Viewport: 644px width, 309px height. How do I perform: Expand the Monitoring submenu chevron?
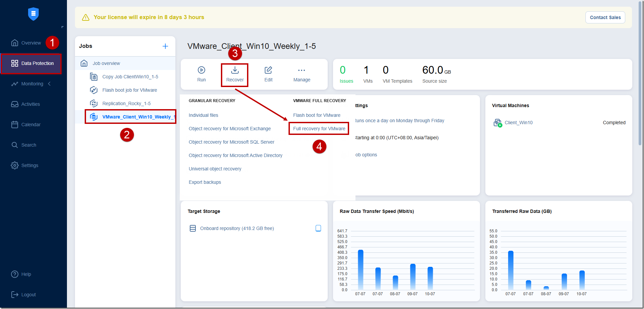pyautogui.click(x=49, y=84)
